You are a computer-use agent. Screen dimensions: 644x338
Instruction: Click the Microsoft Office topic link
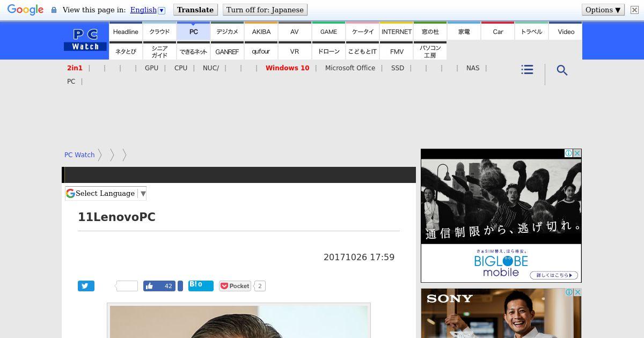[350, 68]
